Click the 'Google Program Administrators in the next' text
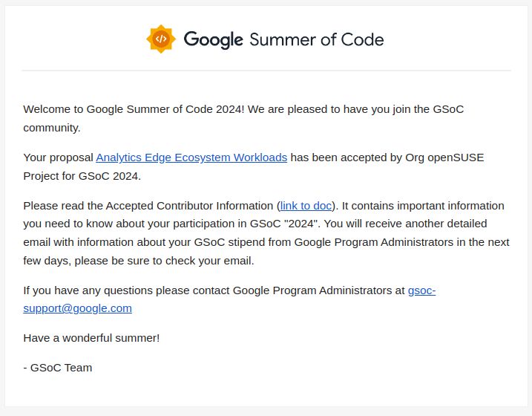 pyautogui.click(x=401, y=242)
